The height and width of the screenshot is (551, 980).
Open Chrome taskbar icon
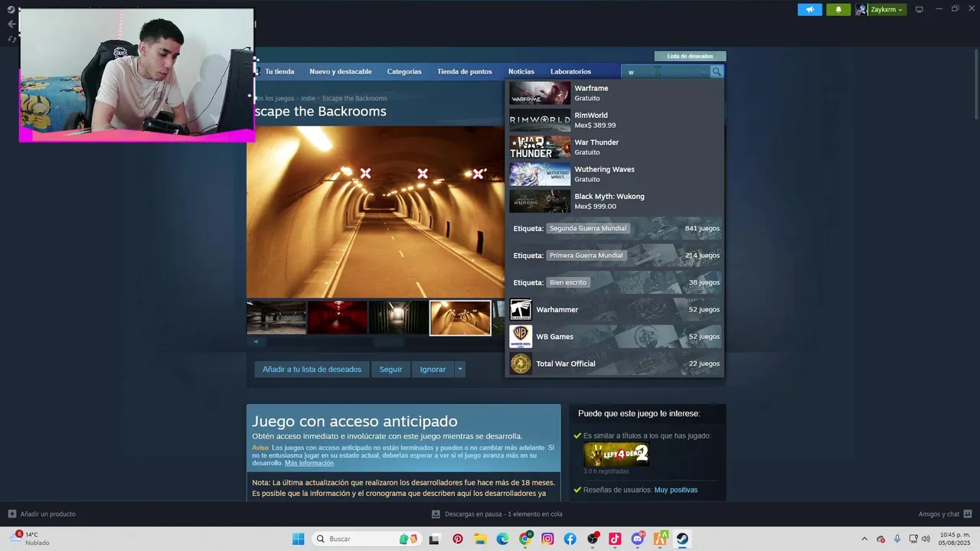click(x=525, y=539)
